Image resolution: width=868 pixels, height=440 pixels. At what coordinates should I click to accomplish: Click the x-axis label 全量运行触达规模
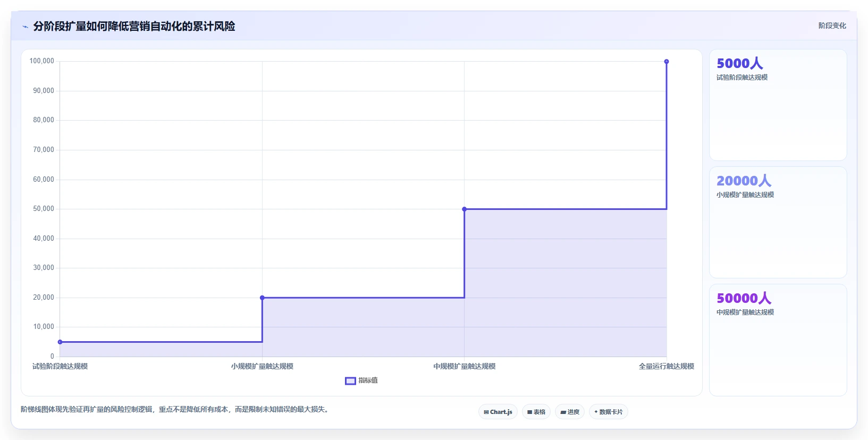(x=667, y=366)
